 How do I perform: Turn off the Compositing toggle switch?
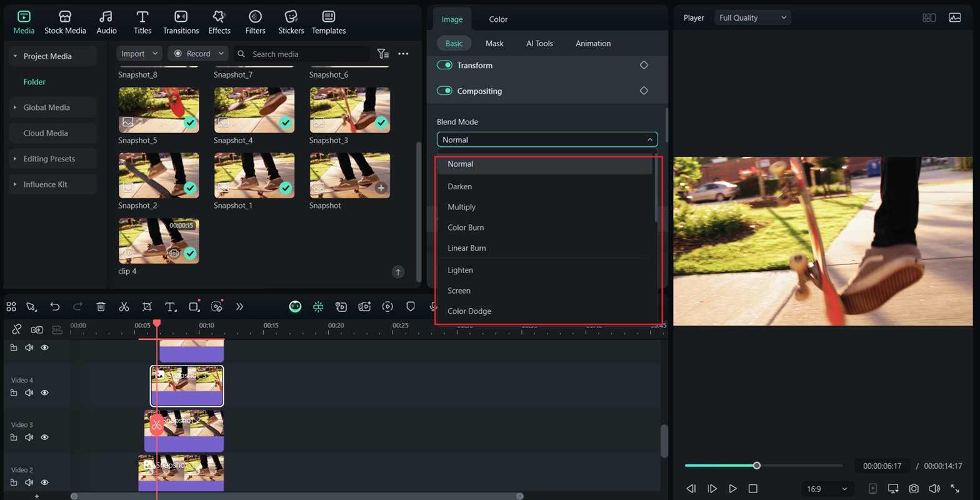444,91
